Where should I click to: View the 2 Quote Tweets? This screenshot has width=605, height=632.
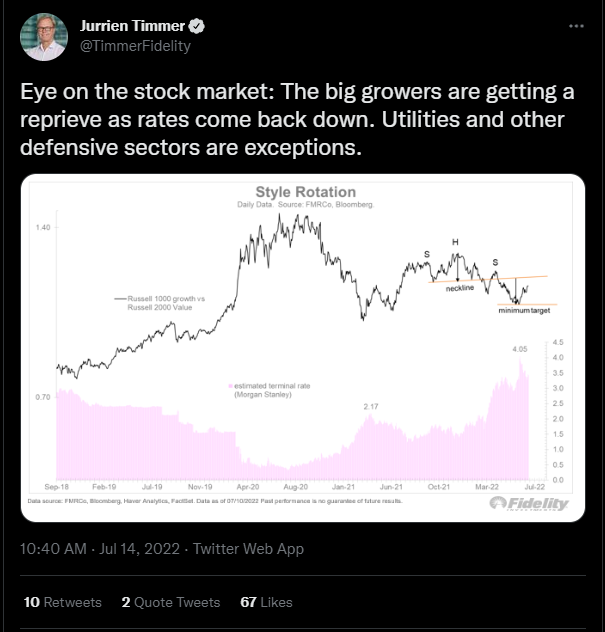pos(171,602)
